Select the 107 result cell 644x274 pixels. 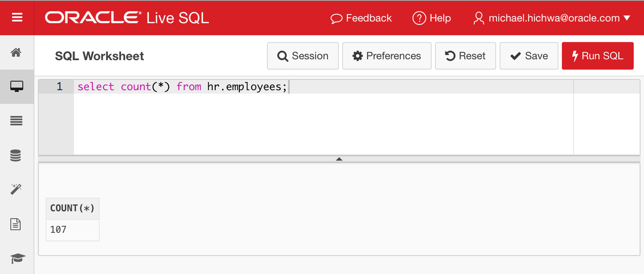pos(72,229)
